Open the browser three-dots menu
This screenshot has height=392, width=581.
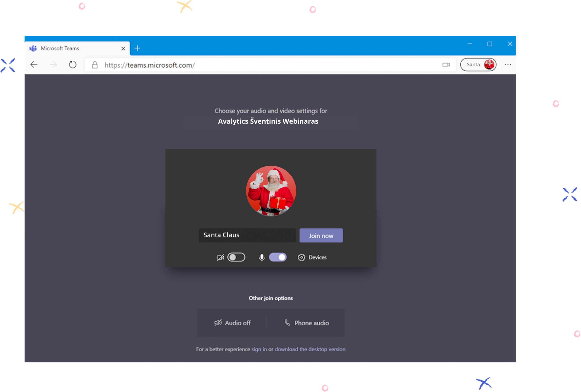(x=508, y=65)
